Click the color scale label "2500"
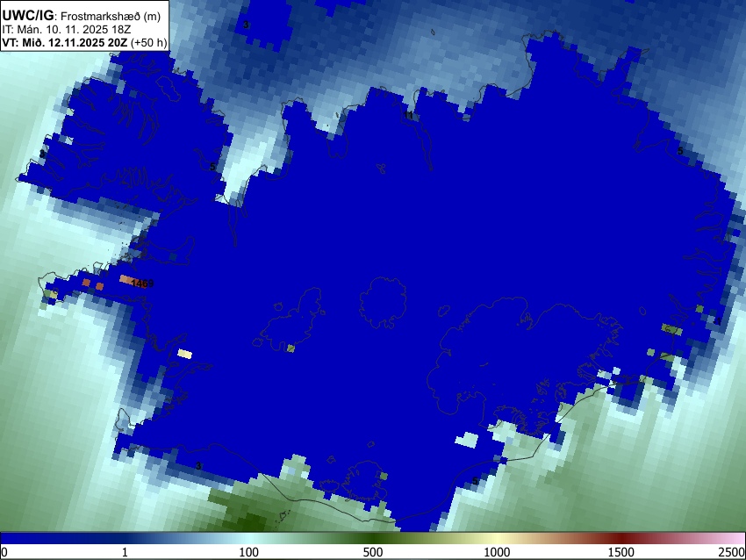 [732, 552]
